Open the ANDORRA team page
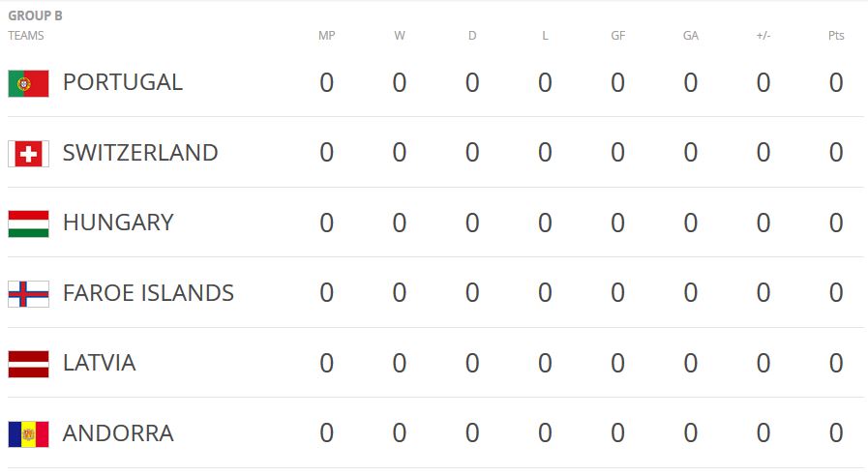The width and height of the screenshot is (868, 476). click(x=117, y=433)
